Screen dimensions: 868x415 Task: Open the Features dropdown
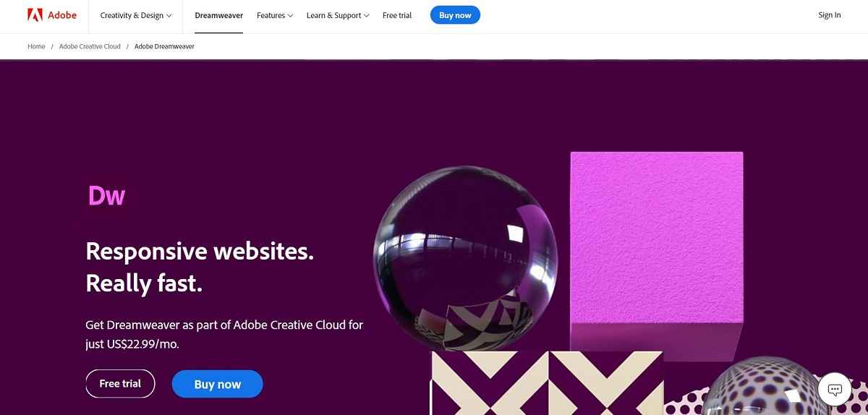[275, 15]
